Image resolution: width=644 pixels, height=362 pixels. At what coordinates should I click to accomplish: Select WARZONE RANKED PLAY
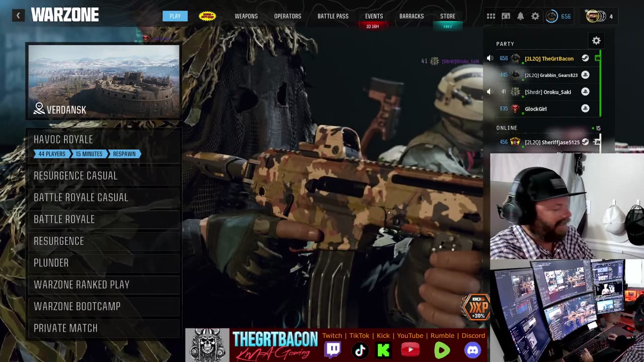click(x=103, y=285)
